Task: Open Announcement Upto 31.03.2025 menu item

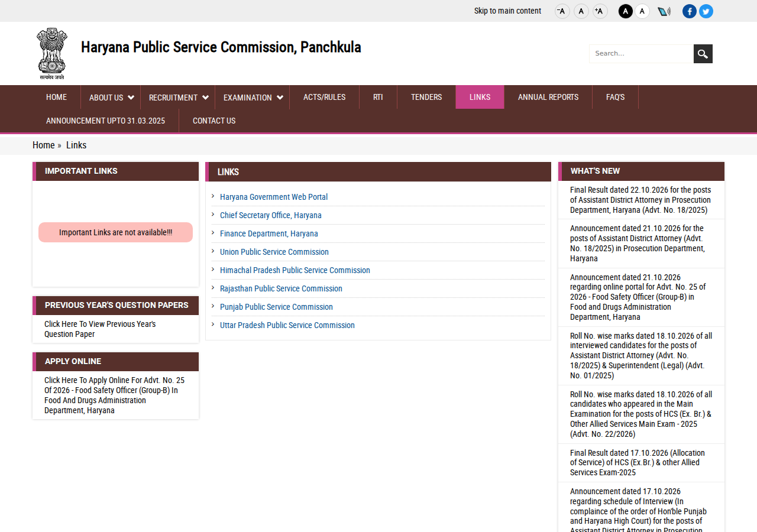Action: (x=106, y=121)
